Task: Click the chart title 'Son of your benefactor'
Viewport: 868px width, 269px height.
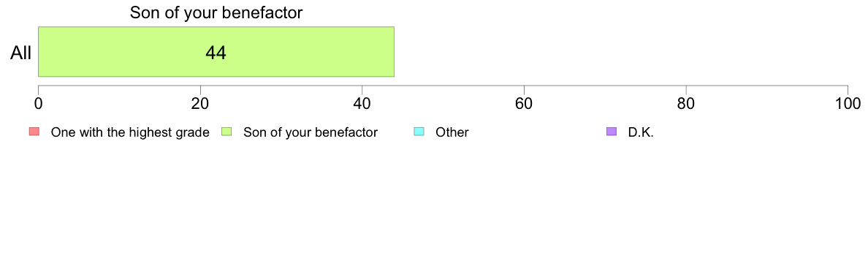Action: click(x=216, y=12)
